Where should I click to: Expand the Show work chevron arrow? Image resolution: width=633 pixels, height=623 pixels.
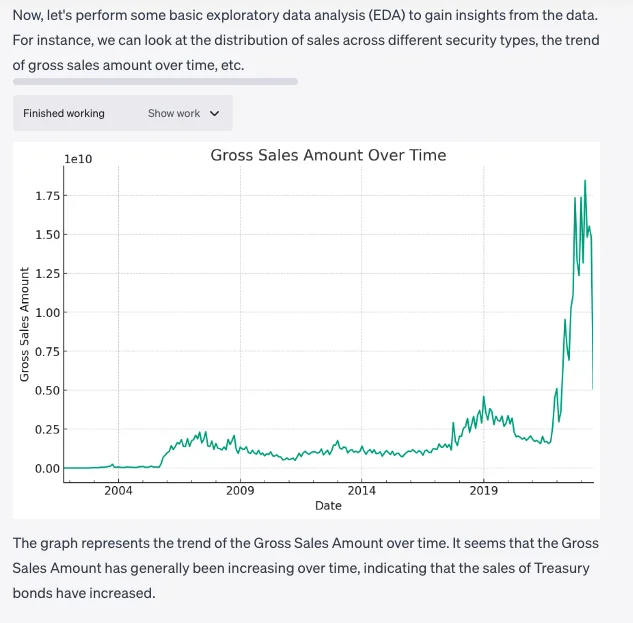point(214,114)
